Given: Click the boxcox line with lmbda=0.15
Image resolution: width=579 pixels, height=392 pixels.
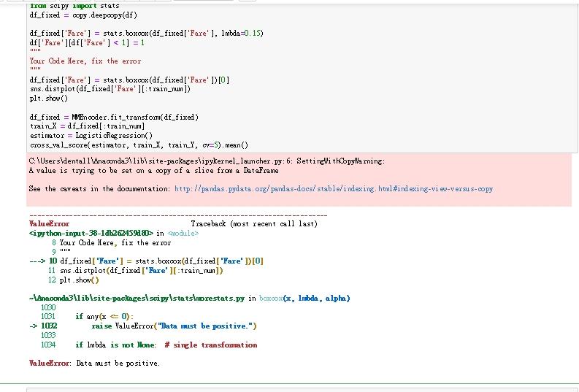Looking at the screenshot, I should (146, 34).
